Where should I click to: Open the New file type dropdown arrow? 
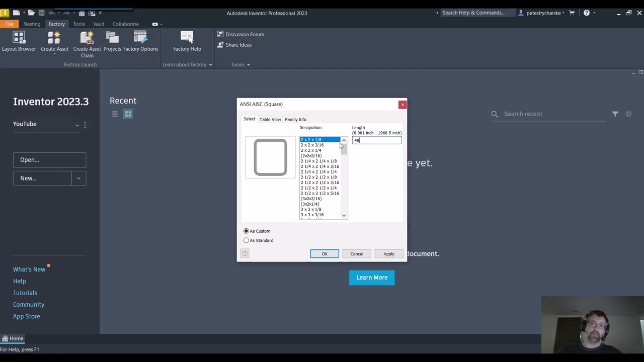click(x=78, y=178)
